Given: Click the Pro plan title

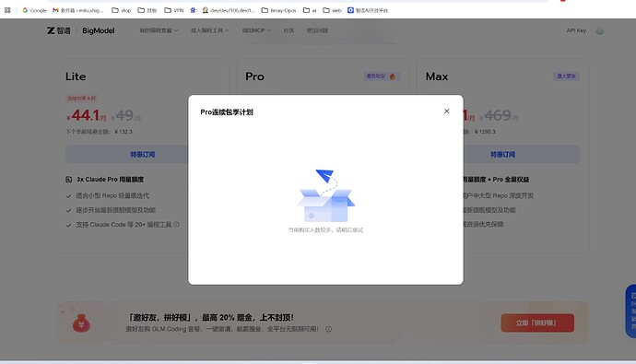Looking at the screenshot, I should (254, 76).
